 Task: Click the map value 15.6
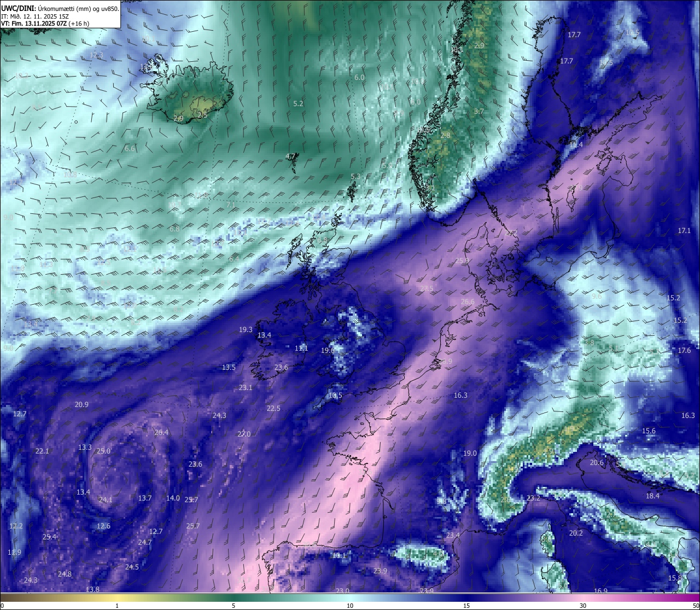649,431
